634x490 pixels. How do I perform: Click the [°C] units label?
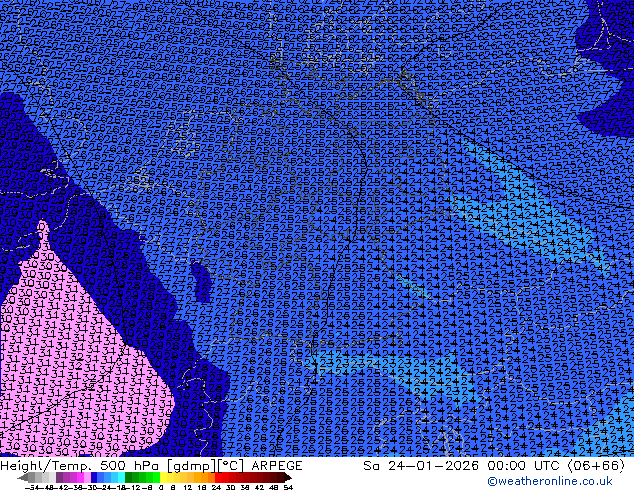[x=232, y=466]
